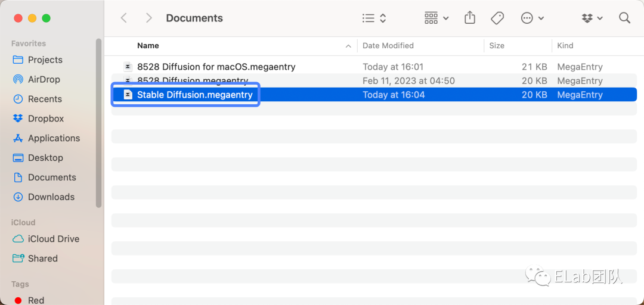The width and height of the screenshot is (644, 305).
Task: Open Documents sidebar item
Action: point(52,178)
